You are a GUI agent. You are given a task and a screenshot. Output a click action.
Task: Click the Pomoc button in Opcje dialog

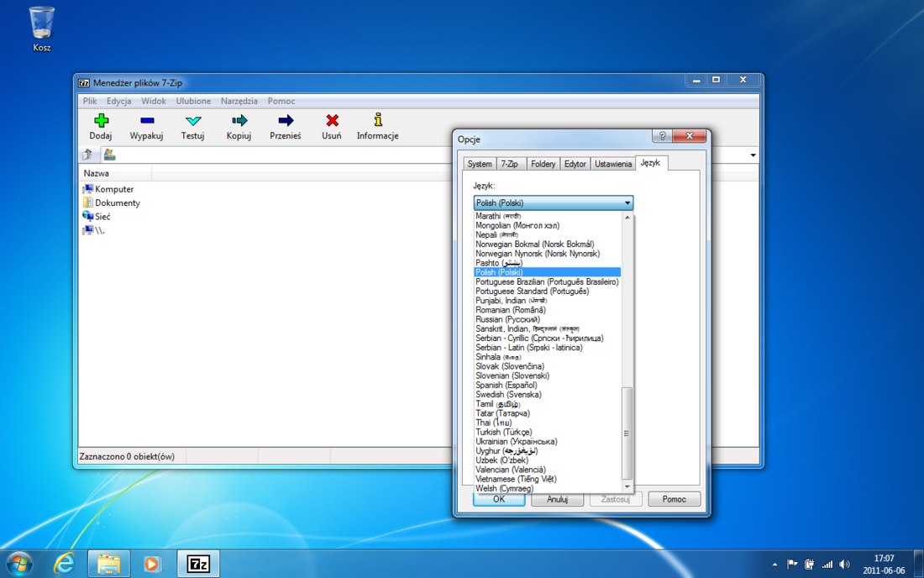(x=675, y=499)
